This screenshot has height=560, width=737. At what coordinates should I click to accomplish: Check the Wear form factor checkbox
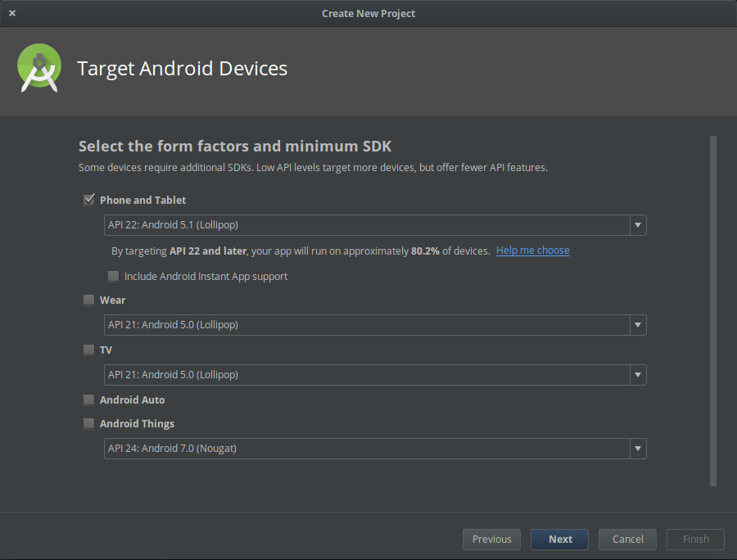click(89, 300)
